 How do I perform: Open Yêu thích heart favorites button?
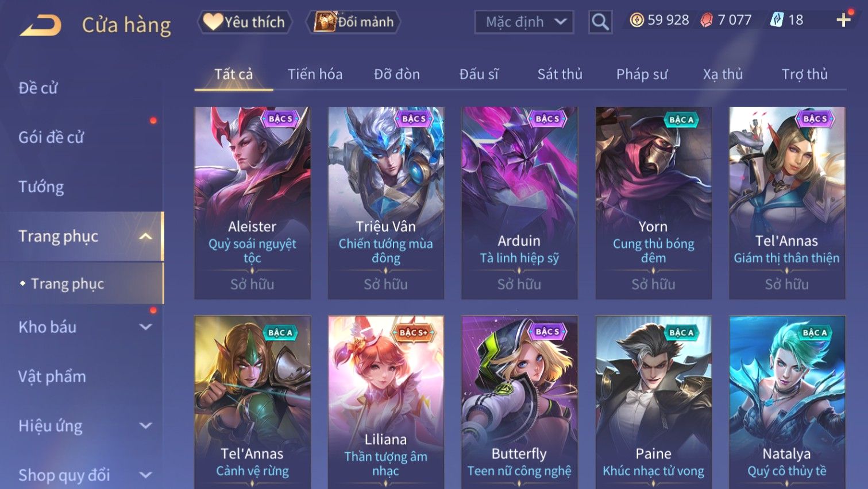(245, 22)
